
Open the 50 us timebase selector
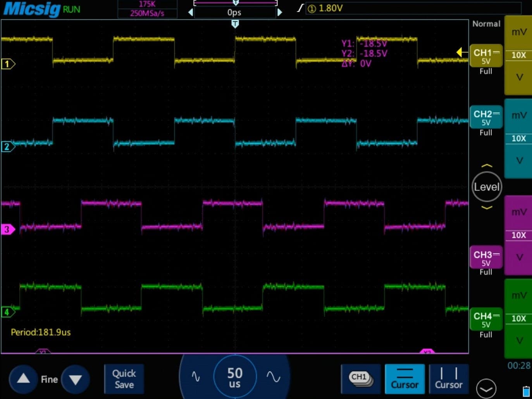pyautogui.click(x=235, y=377)
